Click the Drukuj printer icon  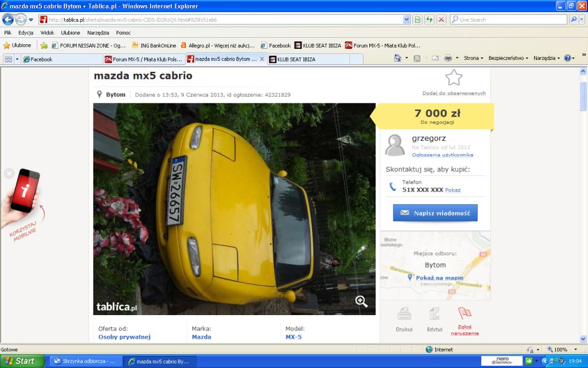(x=404, y=313)
